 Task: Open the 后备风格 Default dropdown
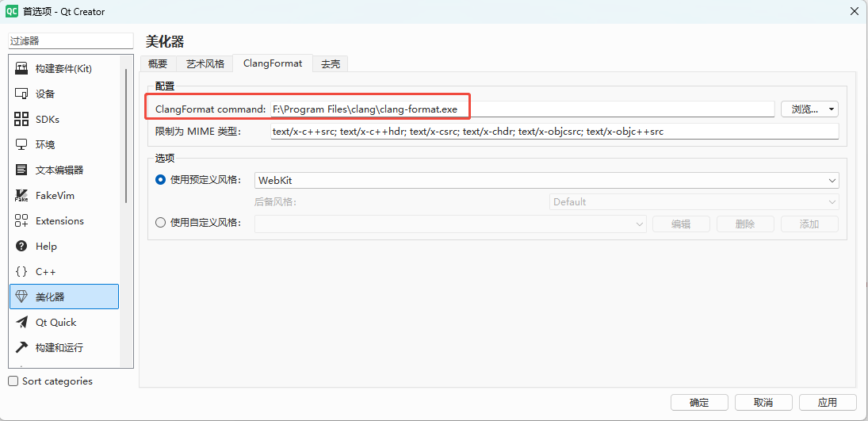tap(694, 201)
